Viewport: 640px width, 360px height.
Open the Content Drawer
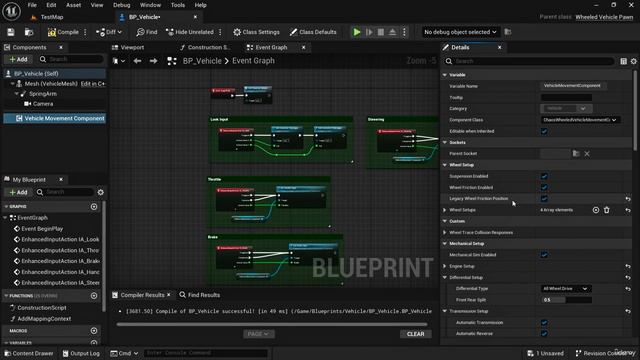(x=29, y=353)
